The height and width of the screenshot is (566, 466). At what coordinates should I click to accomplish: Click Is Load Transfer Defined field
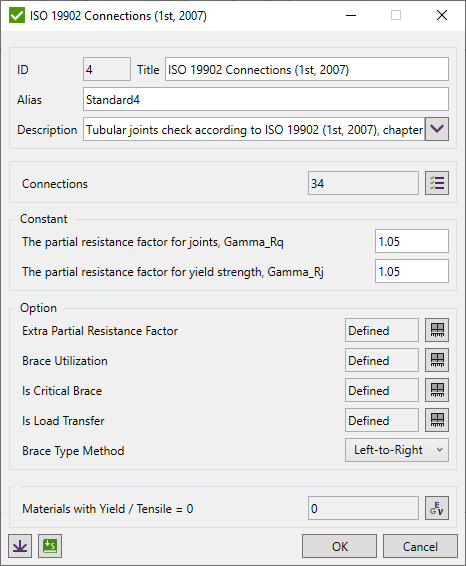pos(382,420)
